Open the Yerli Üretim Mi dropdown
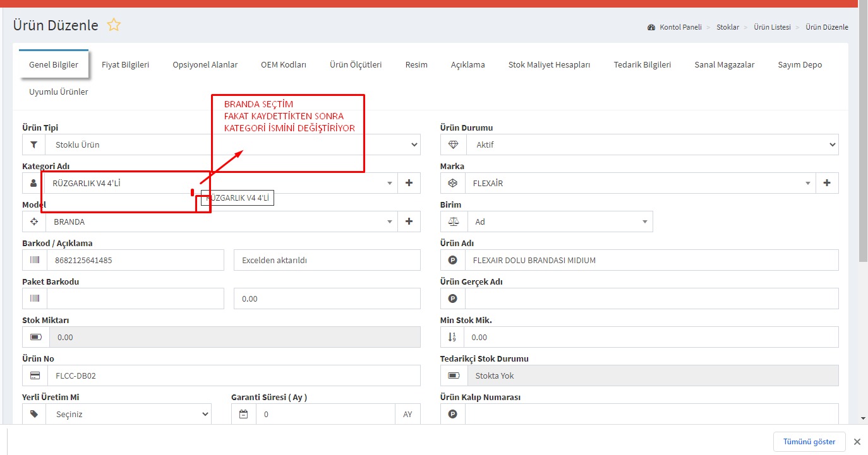This screenshot has width=868, height=455. pos(128,414)
